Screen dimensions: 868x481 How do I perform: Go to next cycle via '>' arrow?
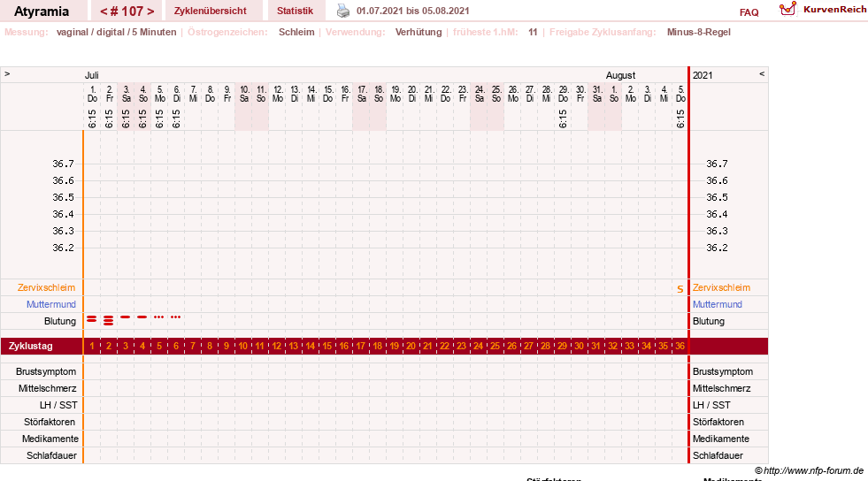[x=150, y=11]
